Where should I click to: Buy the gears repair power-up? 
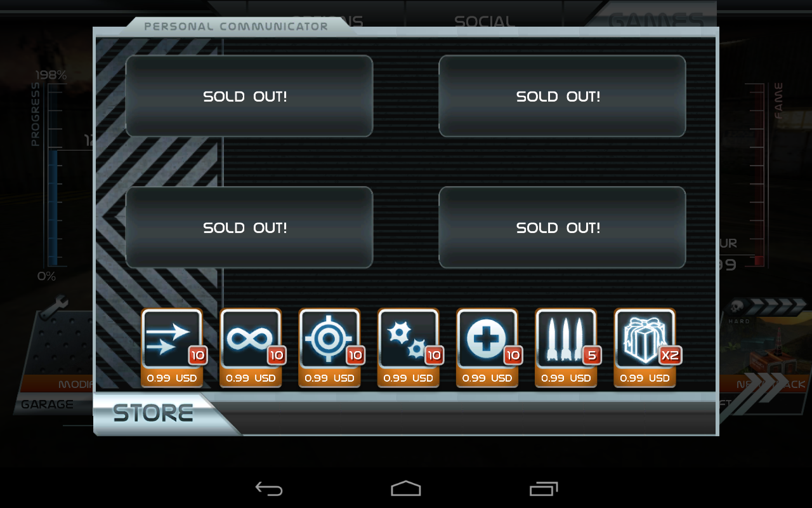(x=408, y=347)
